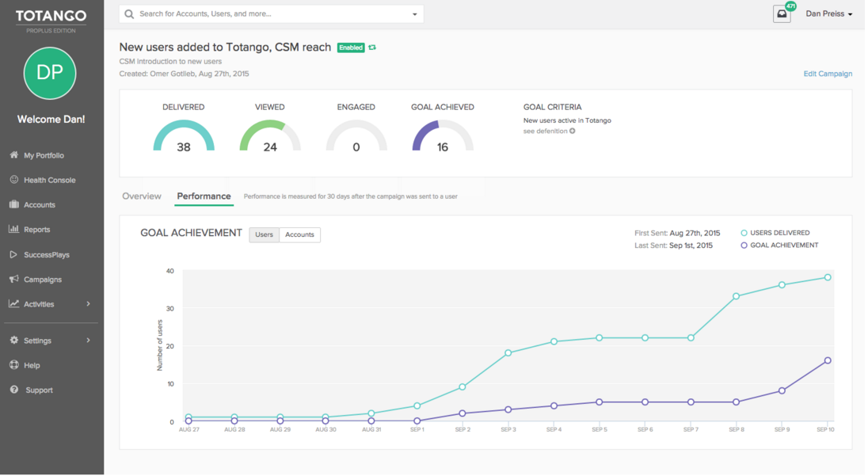Open the DP profile avatar
This screenshot has height=476, width=868.
50,73
